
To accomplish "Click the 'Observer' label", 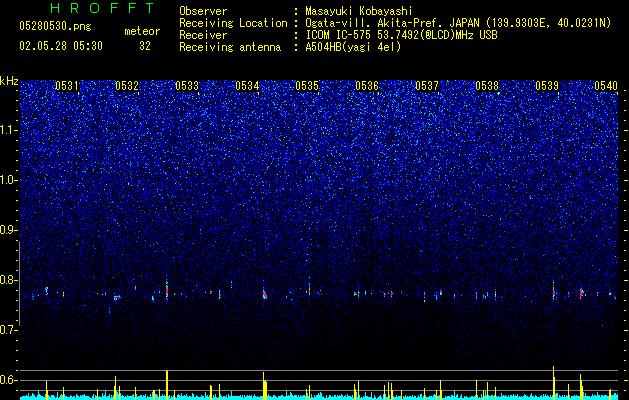I will [x=203, y=11].
